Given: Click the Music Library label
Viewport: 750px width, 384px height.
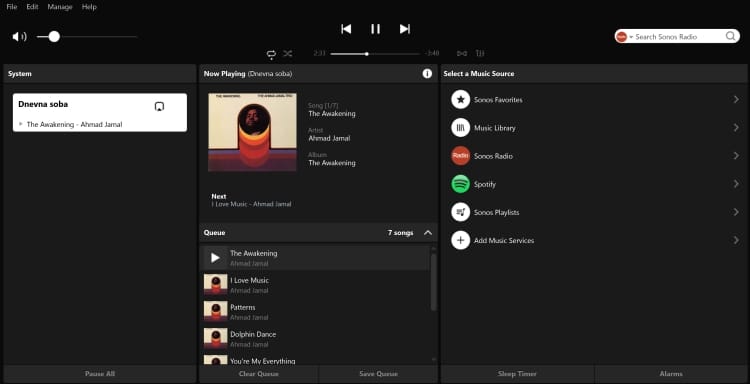Looking at the screenshot, I should coord(495,128).
